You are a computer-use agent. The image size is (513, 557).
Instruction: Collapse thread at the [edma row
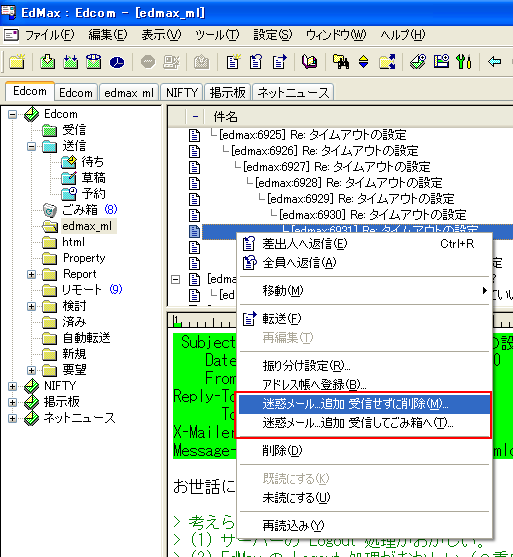[x=176, y=279]
